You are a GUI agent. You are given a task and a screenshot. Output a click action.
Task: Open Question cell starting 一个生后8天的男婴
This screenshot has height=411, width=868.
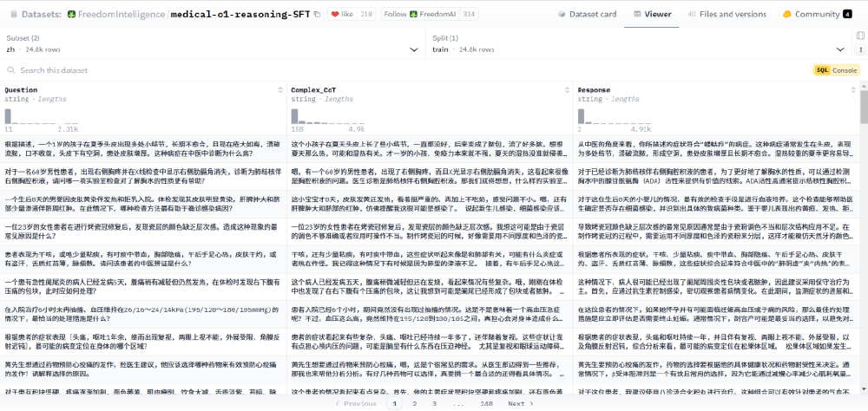pyautogui.click(x=143, y=204)
